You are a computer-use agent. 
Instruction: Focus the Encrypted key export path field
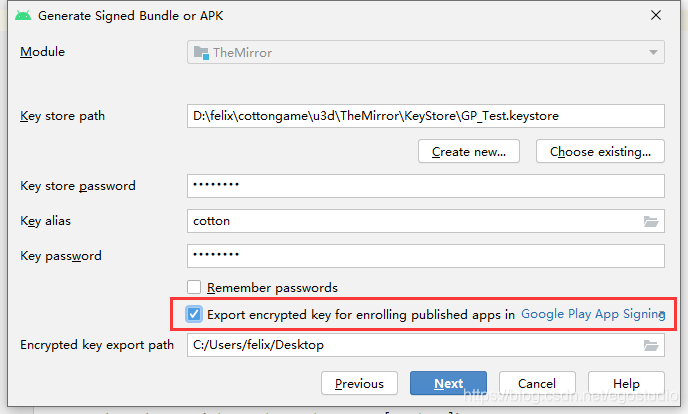[410, 345]
